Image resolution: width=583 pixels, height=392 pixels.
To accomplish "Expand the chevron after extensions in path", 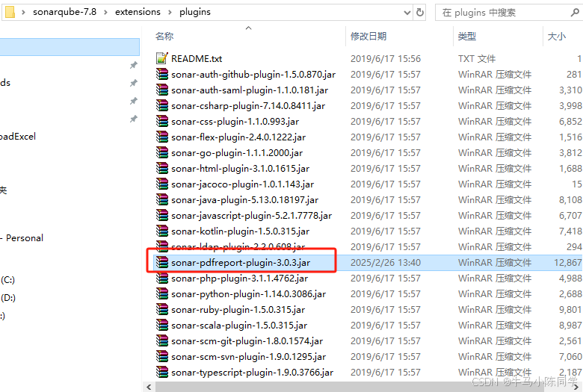I will coord(170,12).
